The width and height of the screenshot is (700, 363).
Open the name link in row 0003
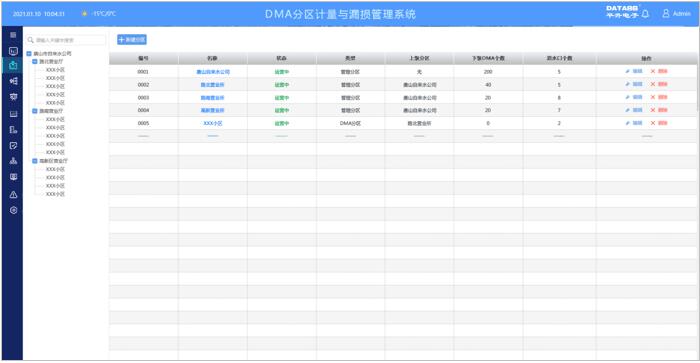click(x=212, y=98)
